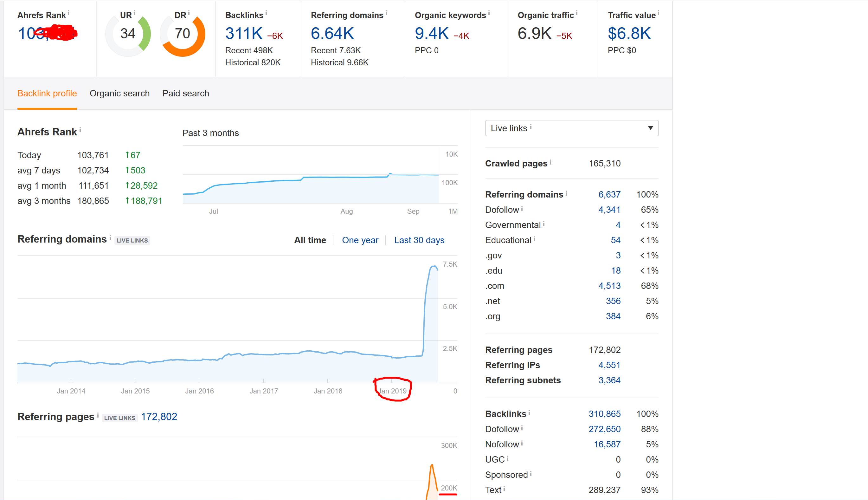Click info icon by sidebar Referring domains label
Viewport: 868px width, 500px height.
pos(566,193)
